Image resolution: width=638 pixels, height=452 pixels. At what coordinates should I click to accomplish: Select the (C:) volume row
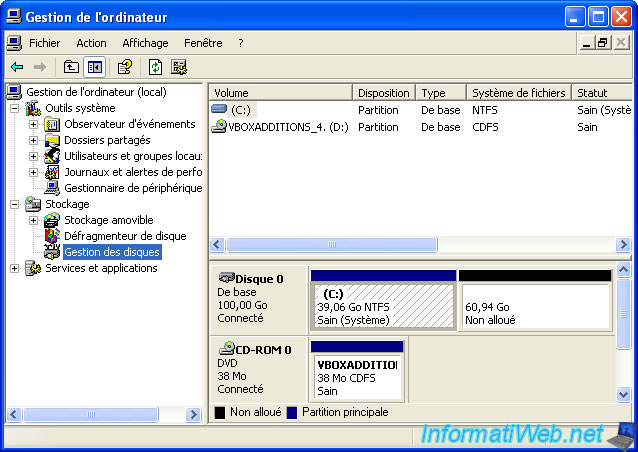[x=421, y=110]
